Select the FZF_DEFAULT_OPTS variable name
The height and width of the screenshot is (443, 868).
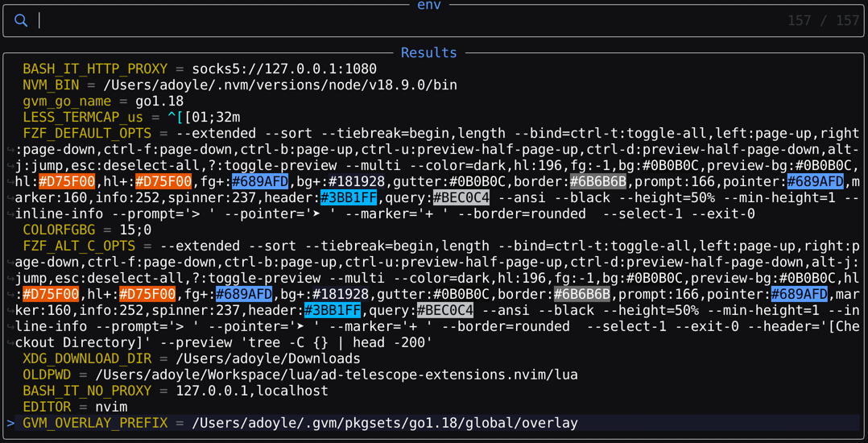(x=87, y=134)
